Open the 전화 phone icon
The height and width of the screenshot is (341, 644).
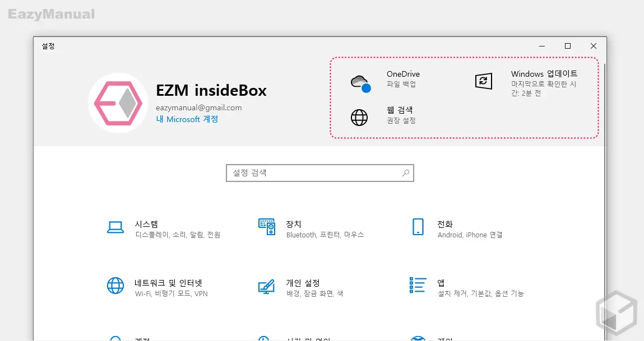418,227
